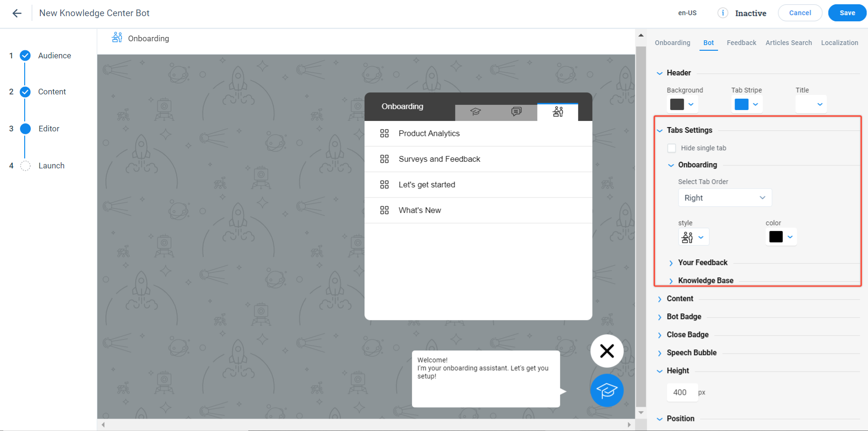
Task: Click the blue graduation cap bot badge
Action: pos(607,390)
